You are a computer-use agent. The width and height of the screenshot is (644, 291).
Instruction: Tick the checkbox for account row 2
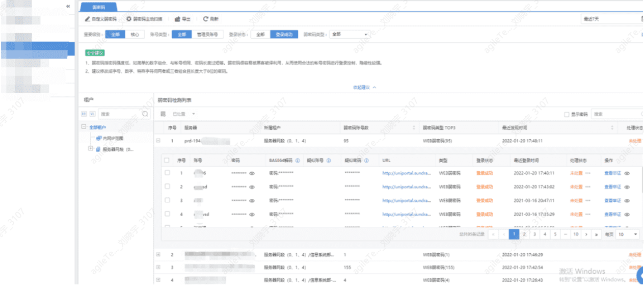click(x=167, y=187)
